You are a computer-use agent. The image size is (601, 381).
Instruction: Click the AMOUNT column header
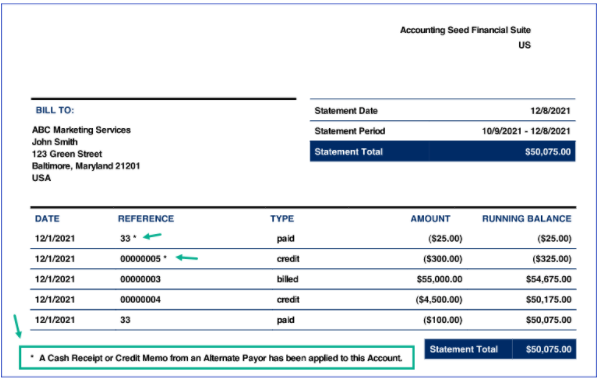pyautogui.click(x=430, y=219)
